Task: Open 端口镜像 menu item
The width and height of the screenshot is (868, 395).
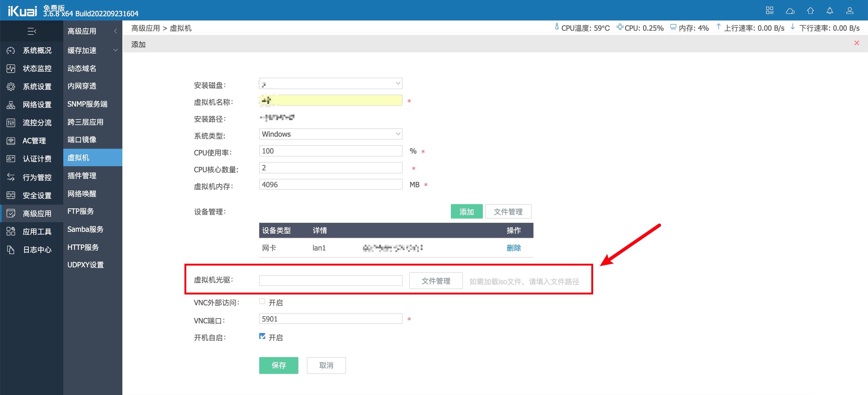Action: coord(82,140)
